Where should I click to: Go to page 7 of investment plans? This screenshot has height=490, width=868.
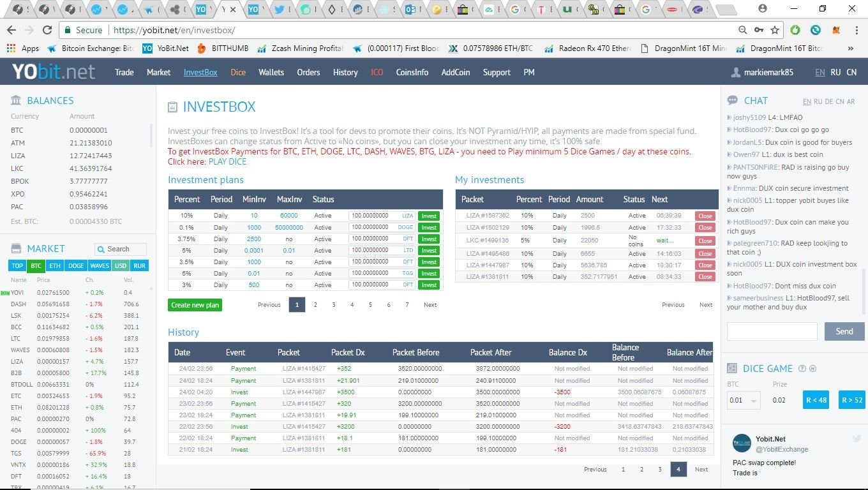407,305
